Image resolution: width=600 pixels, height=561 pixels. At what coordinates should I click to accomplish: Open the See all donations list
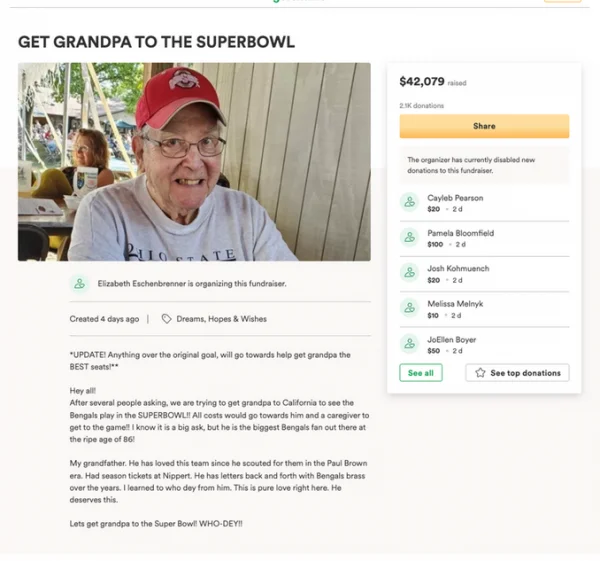(x=421, y=373)
